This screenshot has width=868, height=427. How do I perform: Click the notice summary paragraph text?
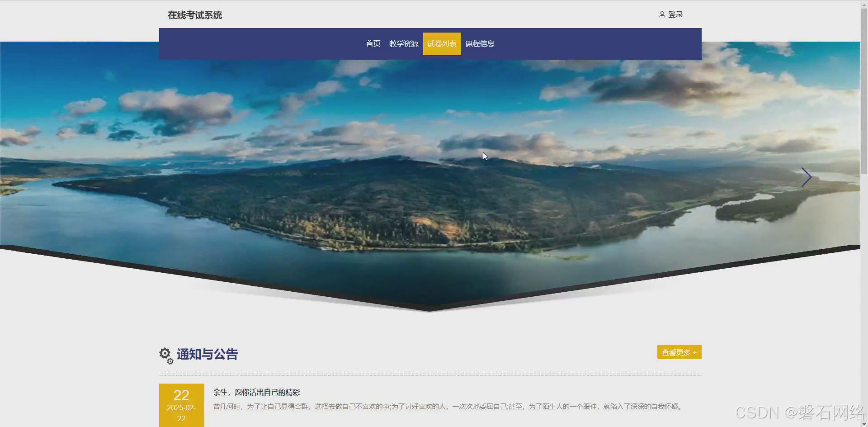pos(448,406)
